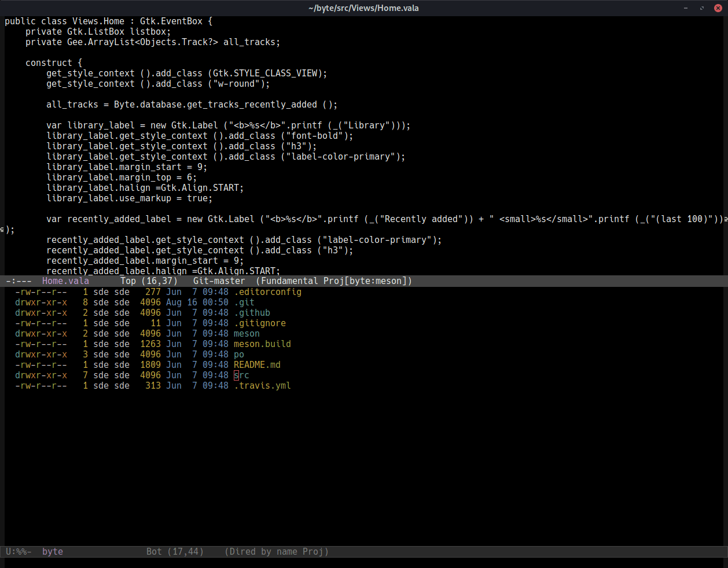728x568 pixels.
Task: Open the src directory entry
Action: pyautogui.click(x=241, y=375)
